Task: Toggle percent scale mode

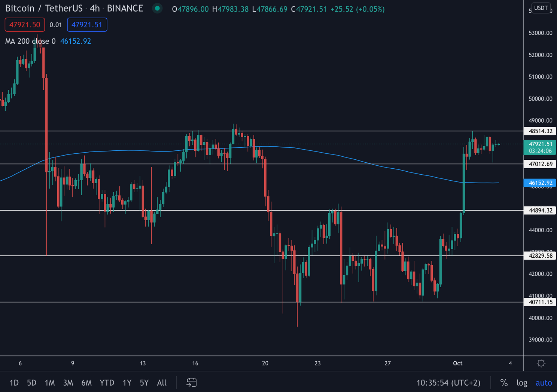Action: [504, 383]
